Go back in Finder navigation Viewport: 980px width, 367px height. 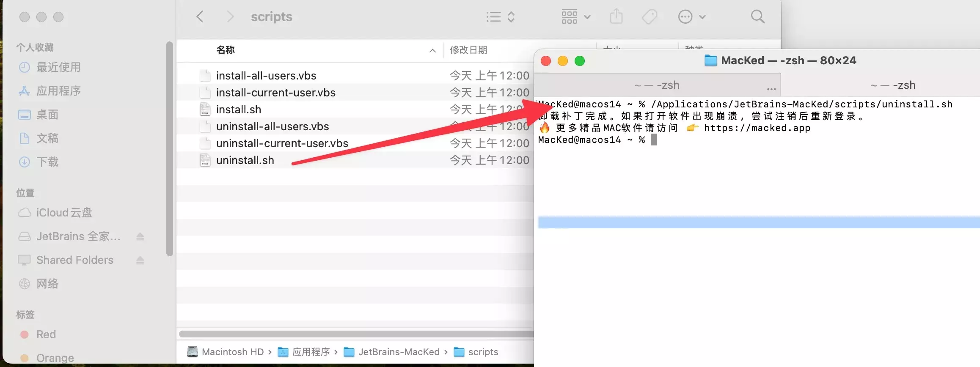(x=200, y=17)
